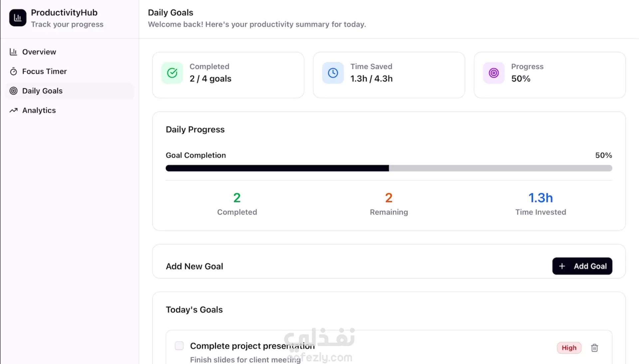Click the Daily Goals target icon
639x364 pixels.
(13, 91)
